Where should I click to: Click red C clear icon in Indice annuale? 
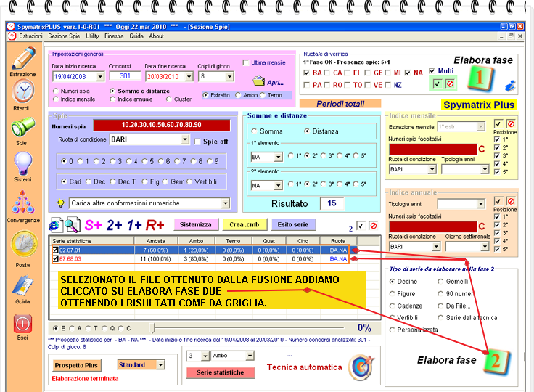tap(481, 226)
